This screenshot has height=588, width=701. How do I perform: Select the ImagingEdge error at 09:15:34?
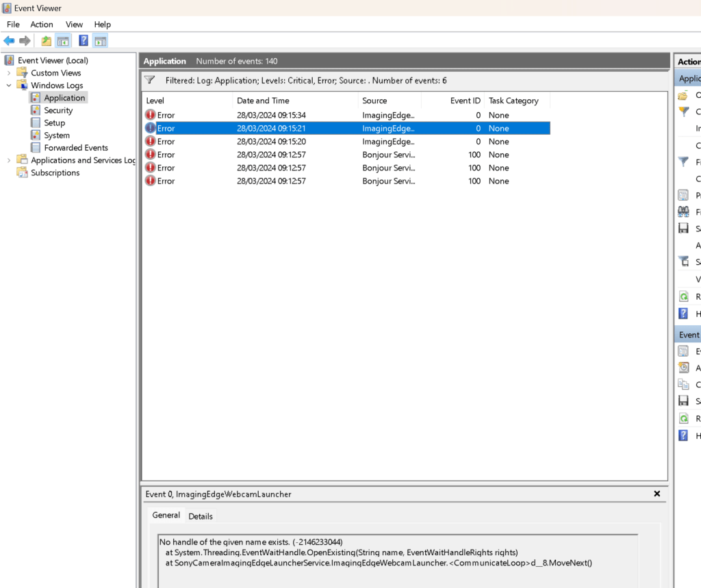[346, 115]
